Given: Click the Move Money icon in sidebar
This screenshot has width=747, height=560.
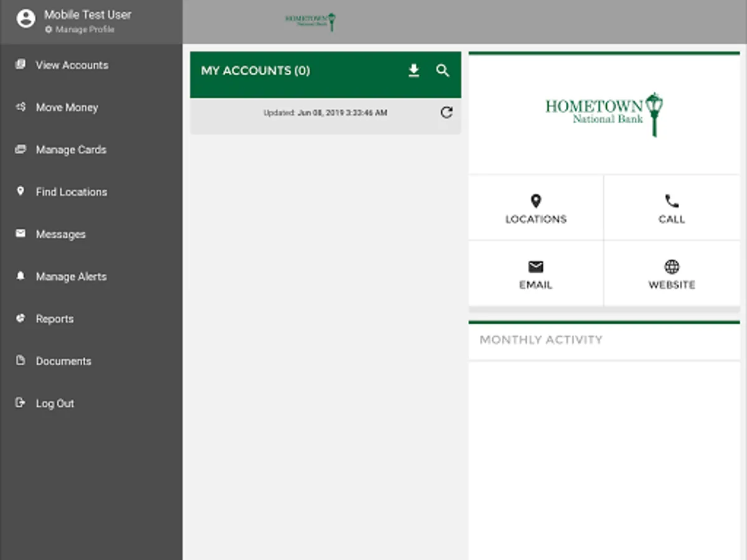Looking at the screenshot, I should 21,107.
